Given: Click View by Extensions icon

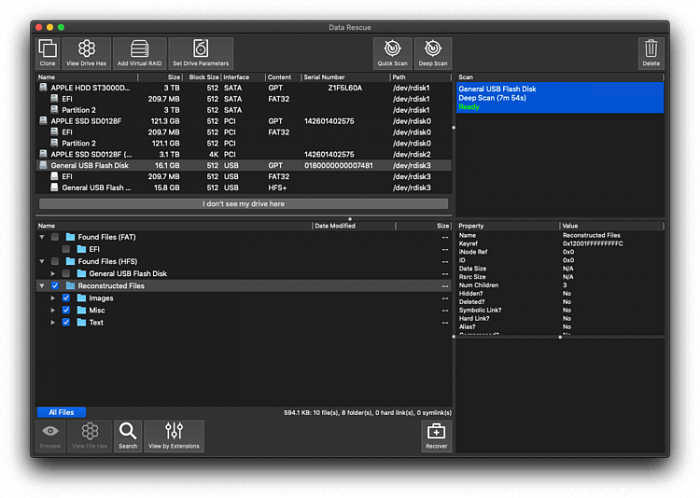Looking at the screenshot, I should pos(174,436).
